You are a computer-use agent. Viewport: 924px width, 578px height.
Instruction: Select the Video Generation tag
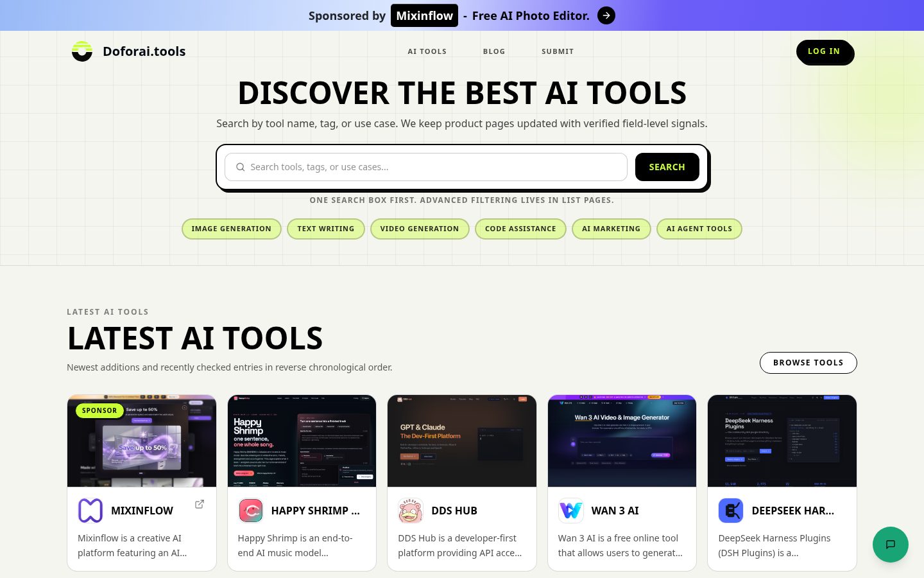[420, 229]
